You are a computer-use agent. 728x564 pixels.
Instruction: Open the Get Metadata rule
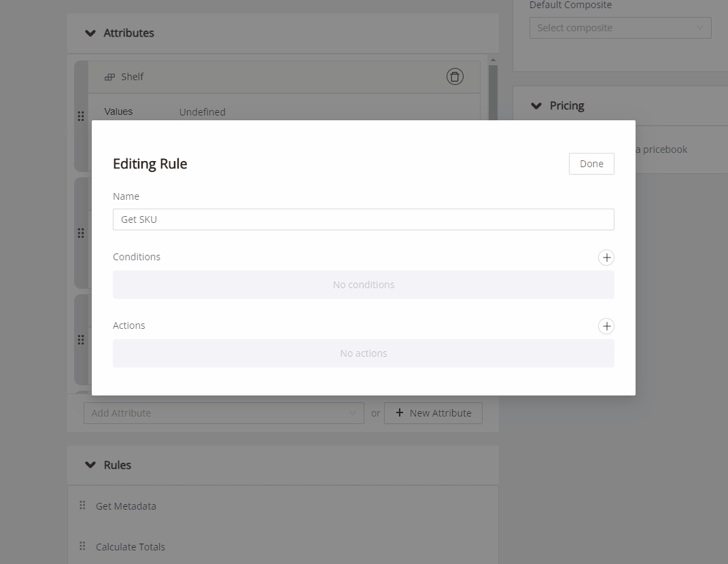(x=126, y=506)
